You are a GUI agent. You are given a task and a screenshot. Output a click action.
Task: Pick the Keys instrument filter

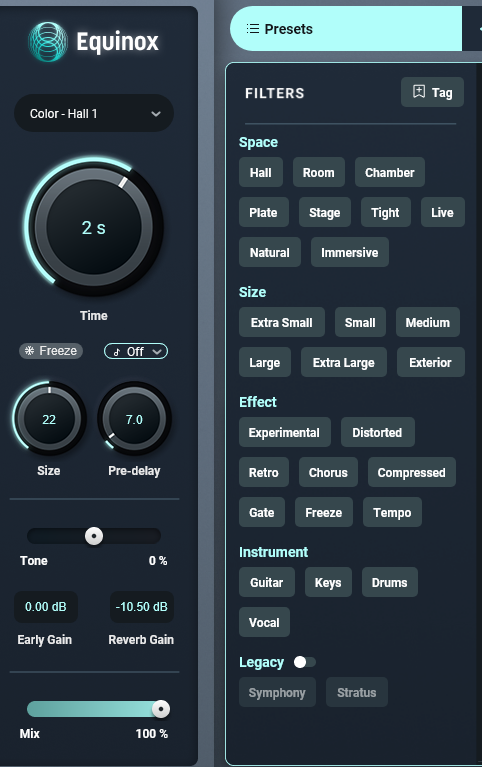tap(328, 583)
